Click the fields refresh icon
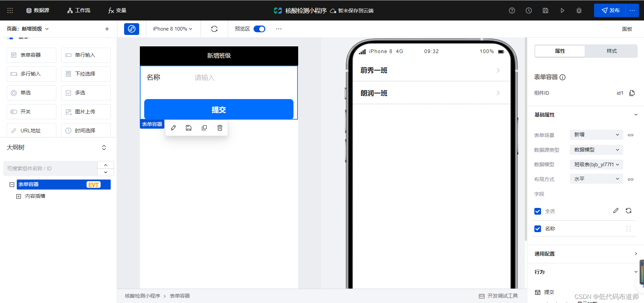This screenshot has width=644, height=303. click(x=629, y=211)
